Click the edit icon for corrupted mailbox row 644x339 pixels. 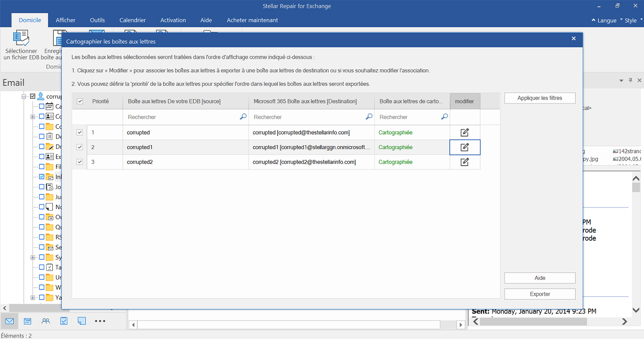point(464,133)
